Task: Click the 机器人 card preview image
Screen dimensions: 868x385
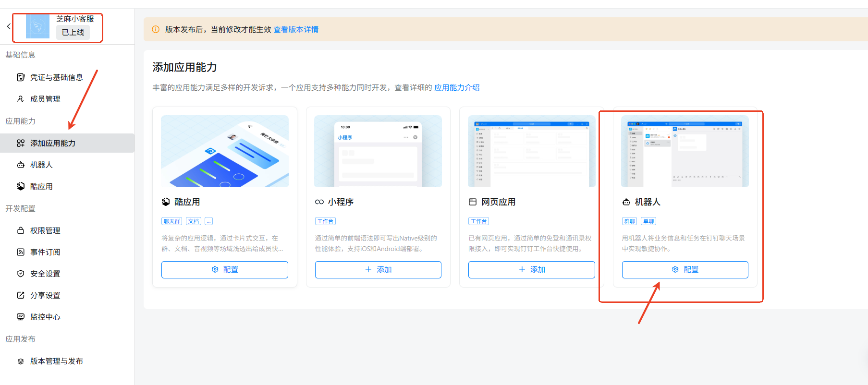Action: click(685, 151)
